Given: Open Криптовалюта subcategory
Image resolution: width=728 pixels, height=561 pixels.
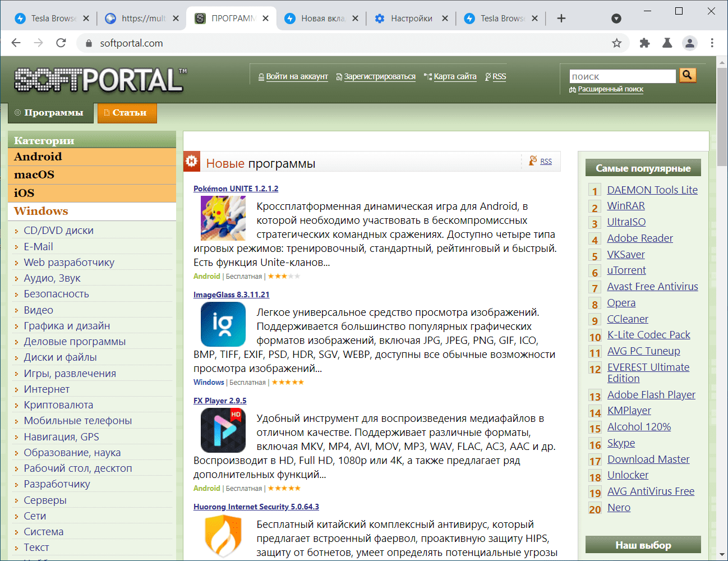Looking at the screenshot, I should (x=58, y=405).
